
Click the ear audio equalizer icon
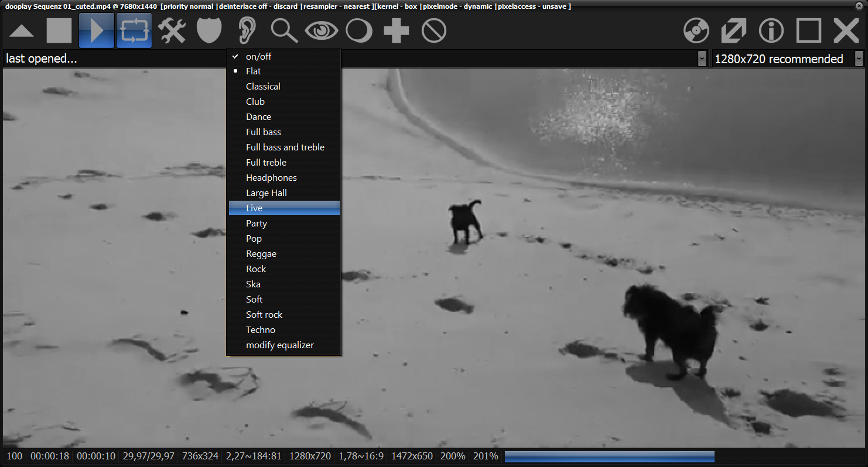coord(247,30)
